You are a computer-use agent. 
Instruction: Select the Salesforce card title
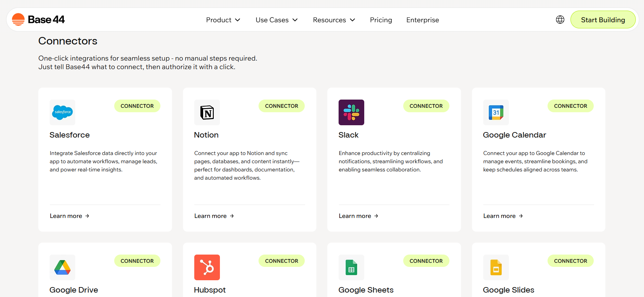(x=69, y=135)
